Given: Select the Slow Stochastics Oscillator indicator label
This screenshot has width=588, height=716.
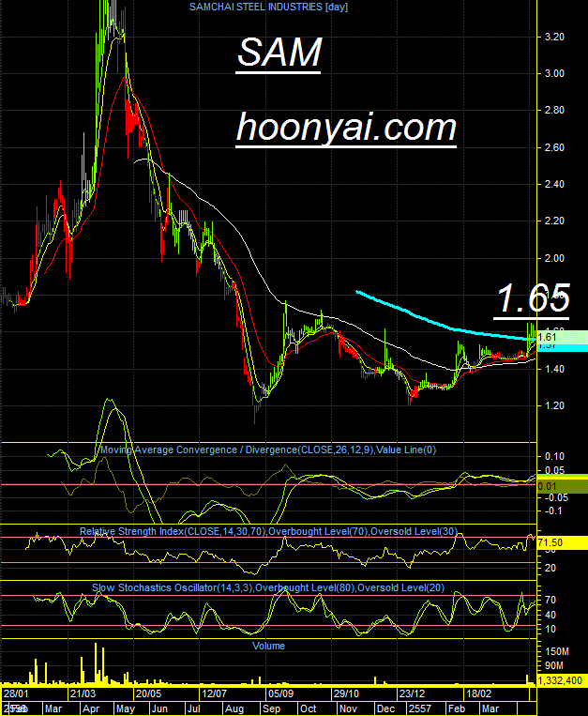Looking at the screenshot, I should coord(268,587).
